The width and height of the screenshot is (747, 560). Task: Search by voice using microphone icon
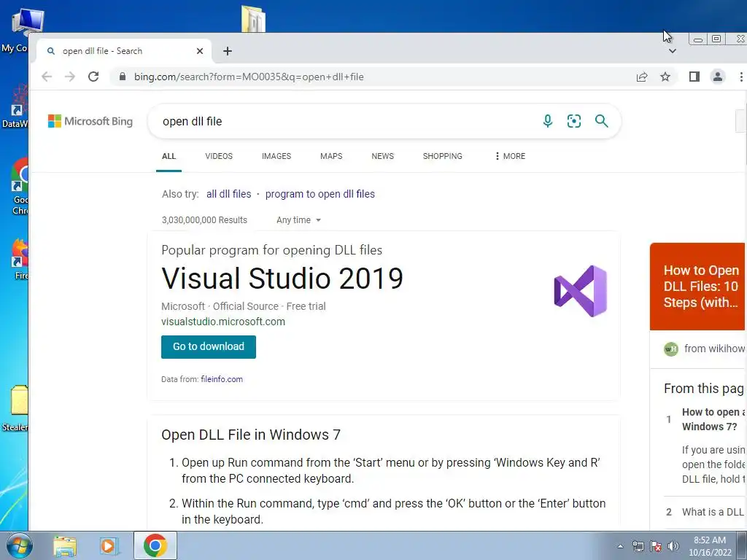548,121
